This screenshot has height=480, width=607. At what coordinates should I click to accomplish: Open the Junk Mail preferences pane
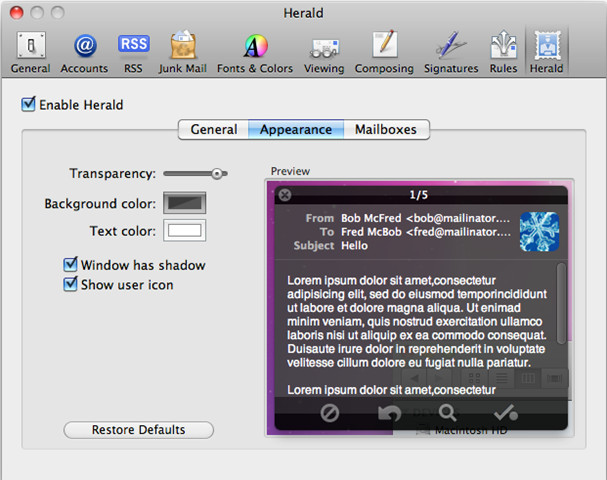(x=183, y=52)
